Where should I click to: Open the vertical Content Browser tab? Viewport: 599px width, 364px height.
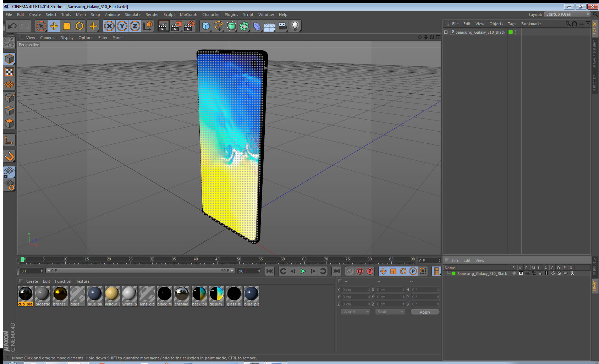pos(594,54)
